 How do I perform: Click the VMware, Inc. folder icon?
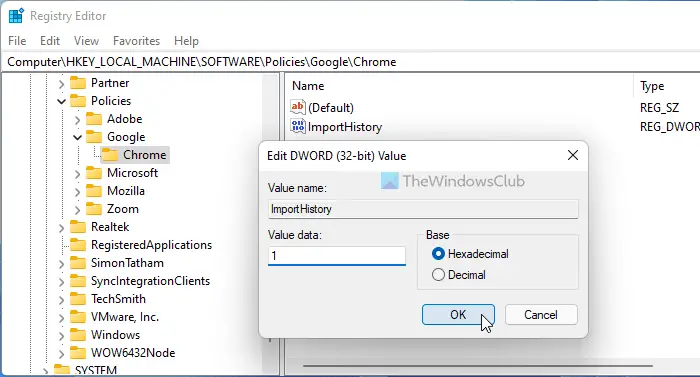pos(78,317)
